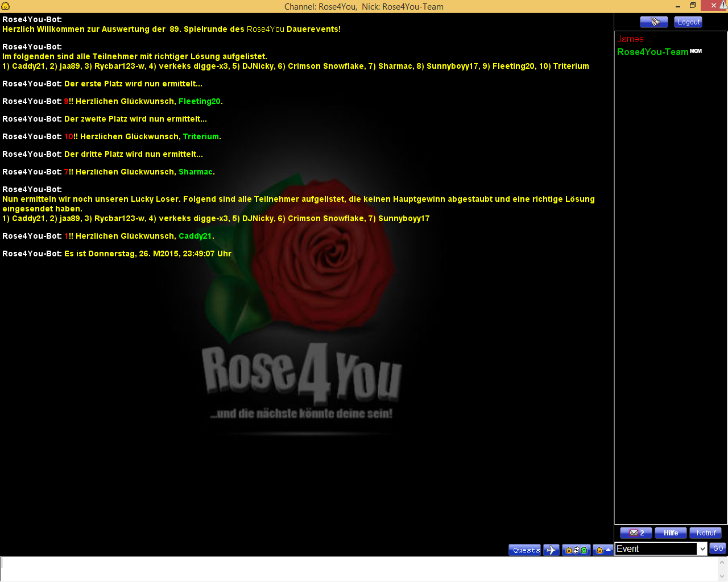This screenshot has width=728, height=582.
Task: Click the green winner name Fleeting20
Action: [x=199, y=101]
